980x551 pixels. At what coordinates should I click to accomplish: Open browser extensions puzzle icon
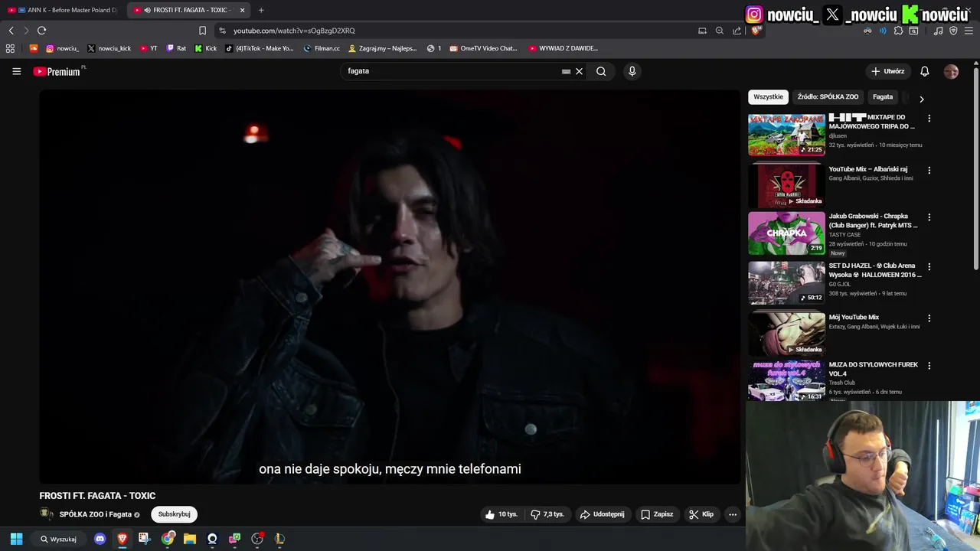[x=898, y=31]
